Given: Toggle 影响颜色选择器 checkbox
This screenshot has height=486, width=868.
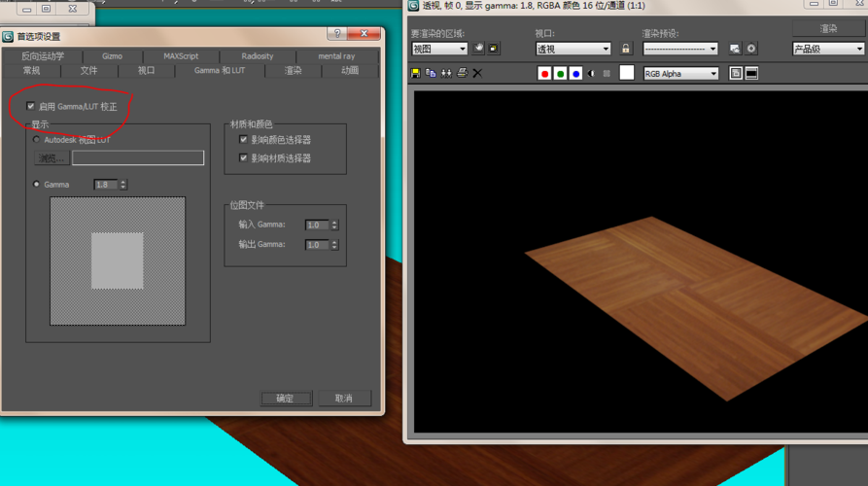Looking at the screenshot, I should pos(243,140).
